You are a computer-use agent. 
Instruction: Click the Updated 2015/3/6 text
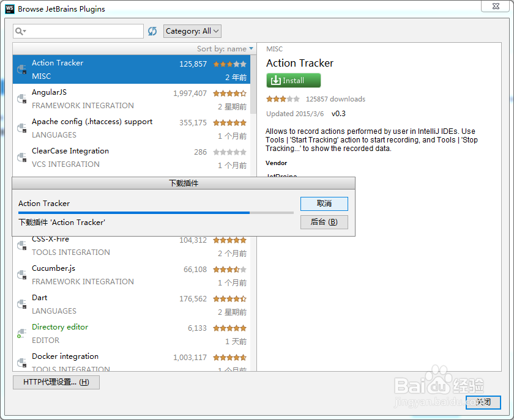tap(295, 114)
